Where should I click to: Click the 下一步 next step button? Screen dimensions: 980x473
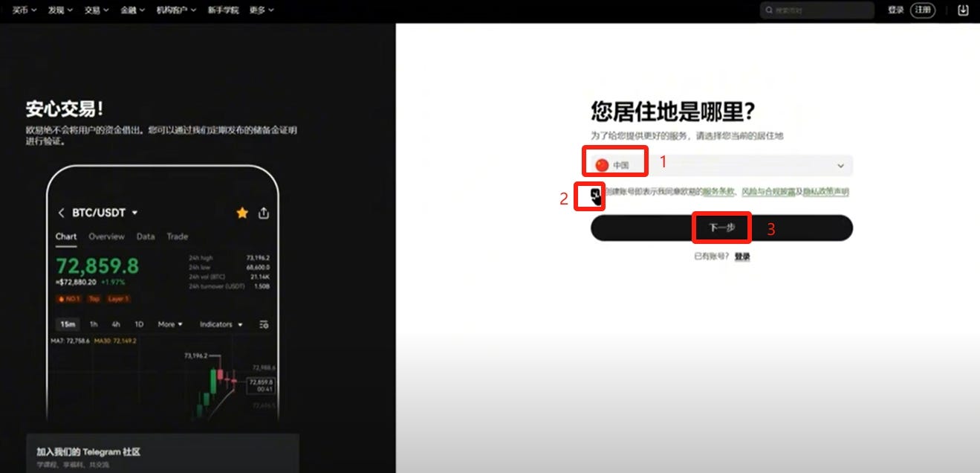coord(721,228)
